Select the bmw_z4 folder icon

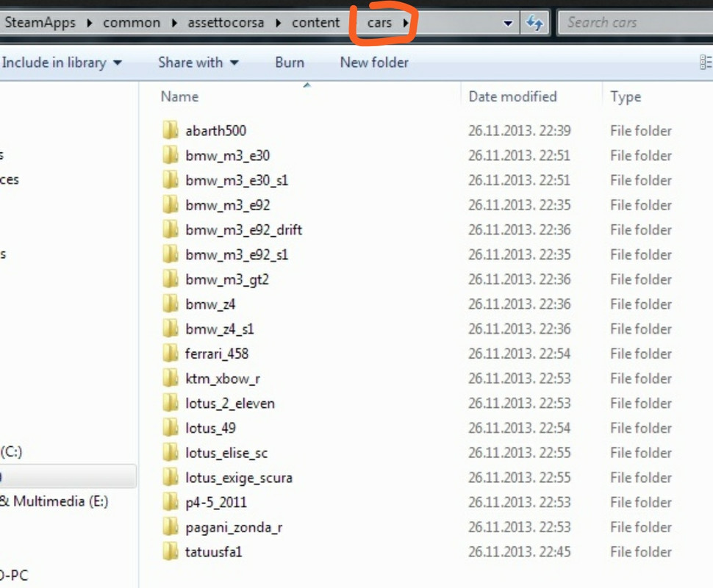[170, 304]
